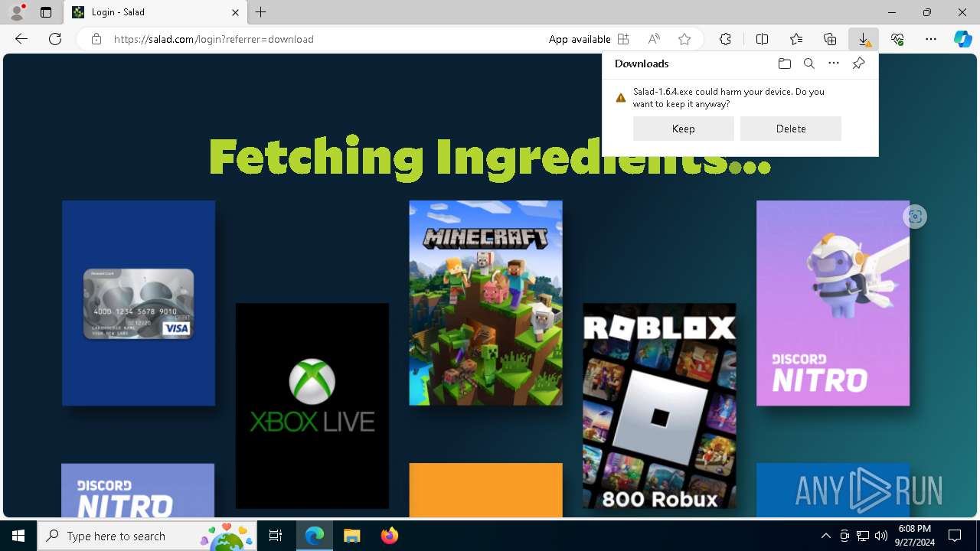
Task: Open the Favorites list
Action: coord(796,39)
